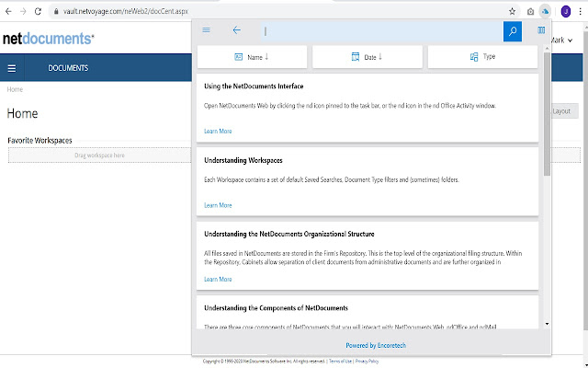
Task: Follow the Powered by Encoretech link
Action: [376, 346]
